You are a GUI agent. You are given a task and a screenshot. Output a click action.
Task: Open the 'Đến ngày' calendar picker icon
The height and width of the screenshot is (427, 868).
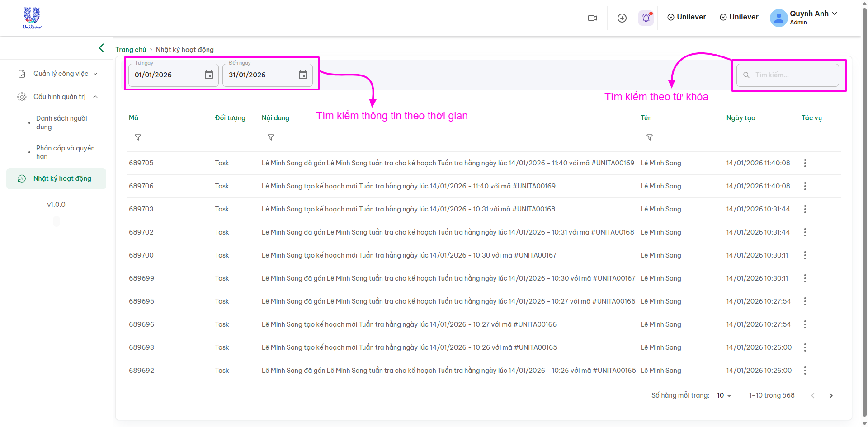tap(302, 75)
